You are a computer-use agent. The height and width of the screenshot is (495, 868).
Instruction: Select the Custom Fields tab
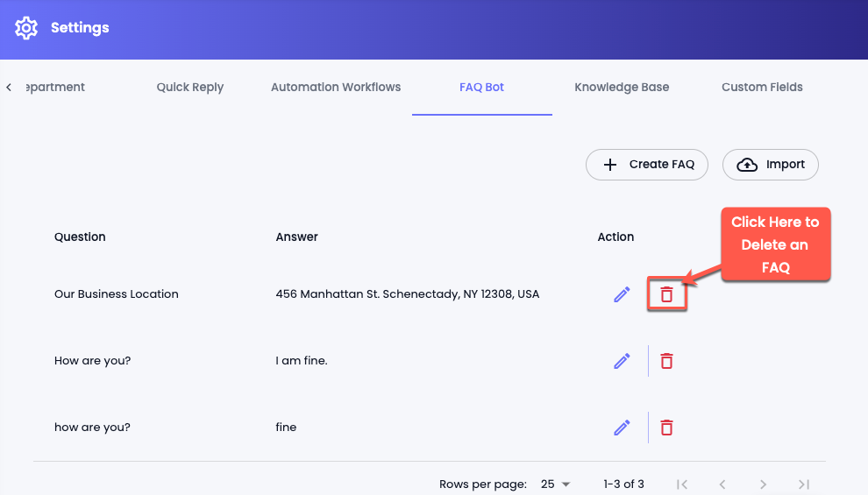point(762,88)
